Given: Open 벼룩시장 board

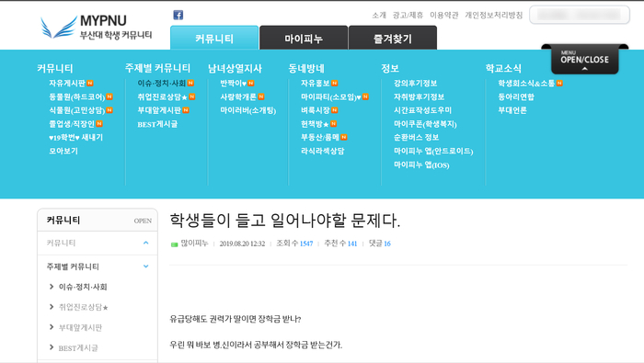Looking at the screenshot, I should point(316,110).
